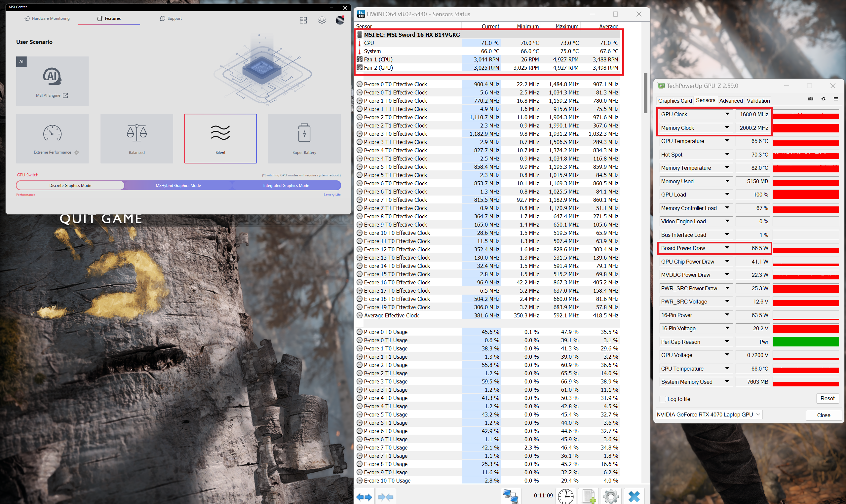Screen dimensions: 846x504
Task: Open Memory Clock sensor dropdown
Action: 727,128
